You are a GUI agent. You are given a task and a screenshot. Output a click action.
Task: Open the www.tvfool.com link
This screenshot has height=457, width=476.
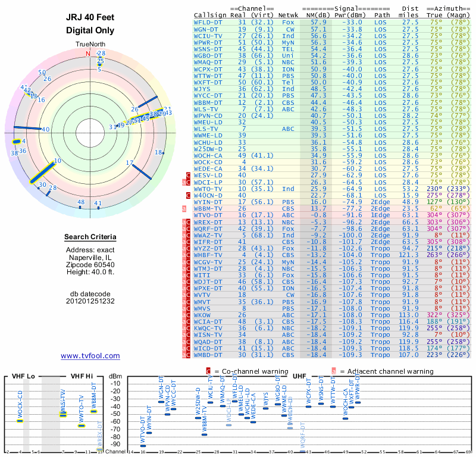tap(90, 356)
